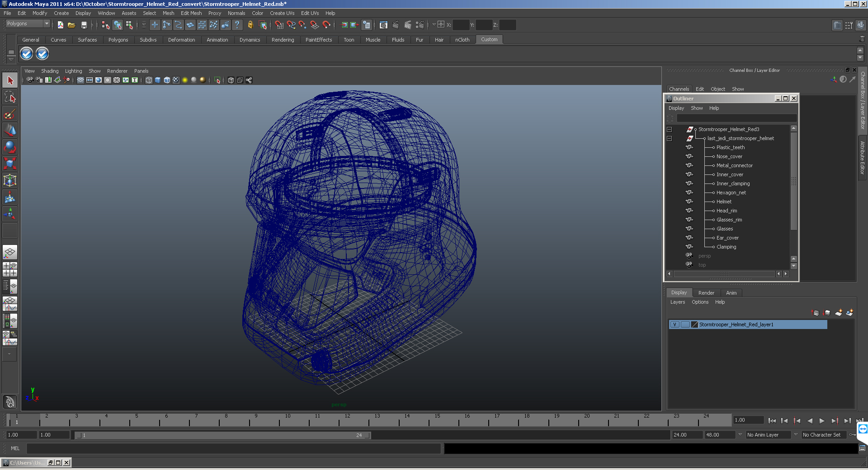Choose the Lasso Select tool

point(10,97)
